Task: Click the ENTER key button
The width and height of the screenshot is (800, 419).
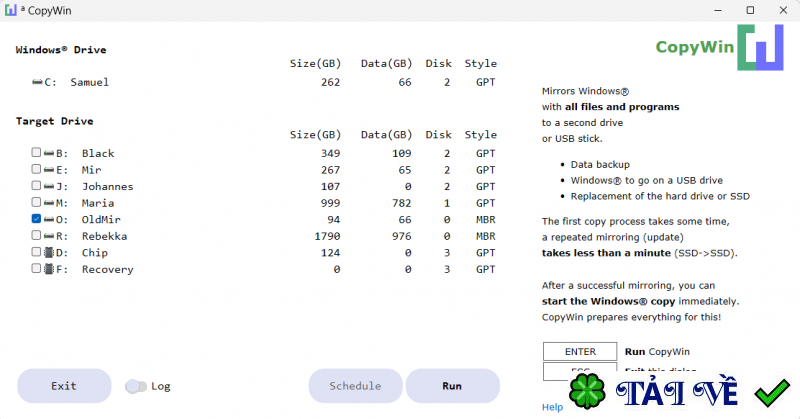Action: click(x=580, y=352)
